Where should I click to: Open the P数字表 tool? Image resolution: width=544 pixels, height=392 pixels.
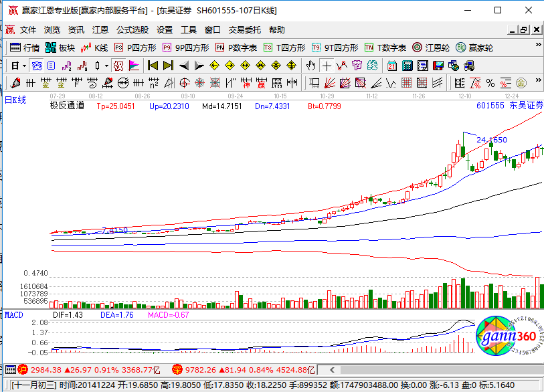click(236, 47)
